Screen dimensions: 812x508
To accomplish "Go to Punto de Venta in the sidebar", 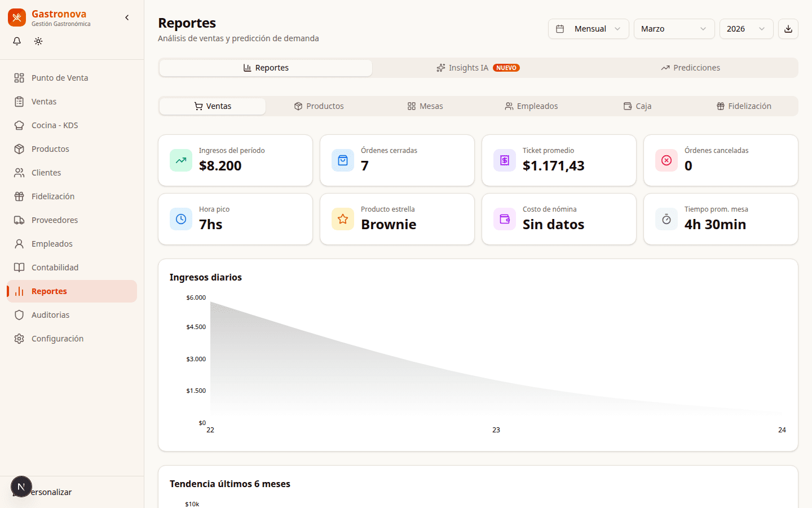I will 60,78.
